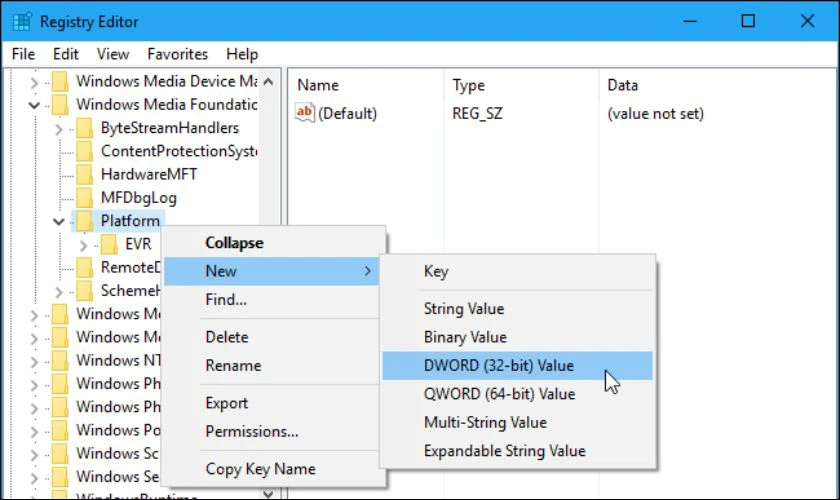Open the View menu
The height and width of the screenshot is (500, 840).
[x=113, y=54]
